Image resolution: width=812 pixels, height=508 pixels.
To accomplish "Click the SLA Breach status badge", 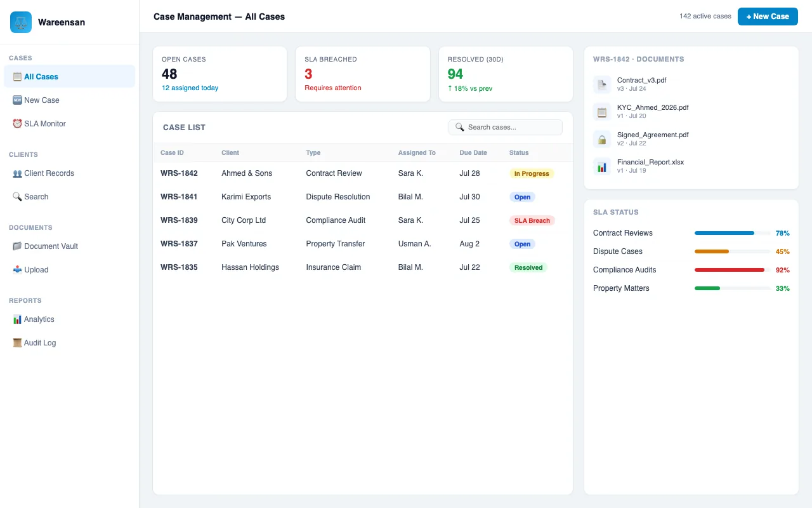I will [x=532, y=220].
